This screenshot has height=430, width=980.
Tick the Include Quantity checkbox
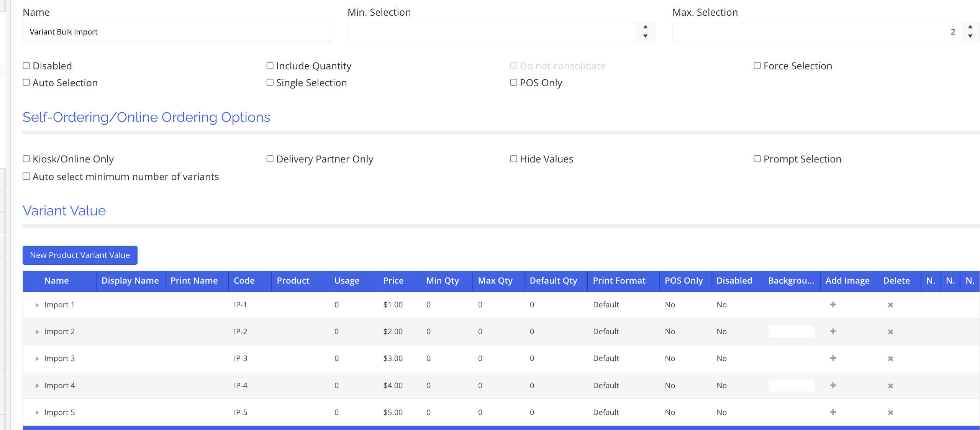click(x=270, y=66)
